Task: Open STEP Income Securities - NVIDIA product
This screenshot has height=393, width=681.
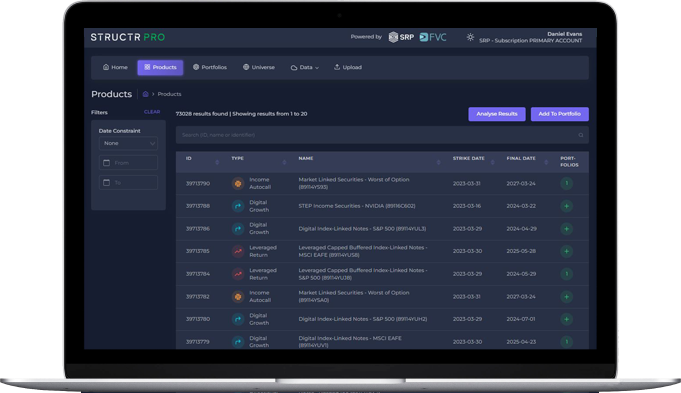Action: (357, 206)
